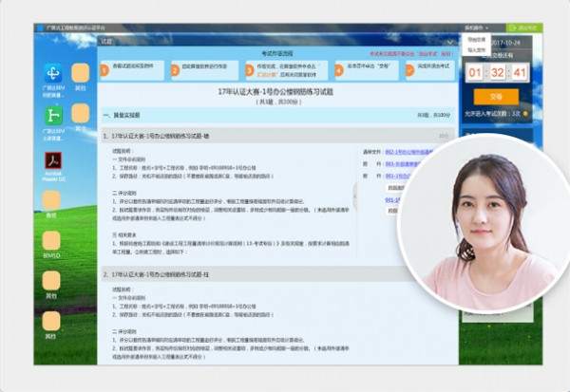Screen dimensions: 570x392
Task: Select the first item in the dropdown menu
Action: tap(477, 40)
